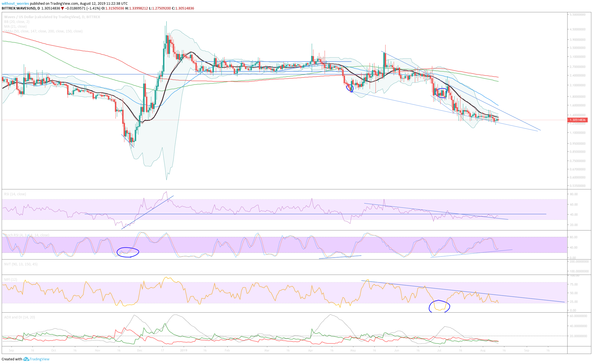Image resolution: width=593 pixels, height=364 pixels.
Task: Click the Apr label on the time axis
Action: [x=311, y=350]
